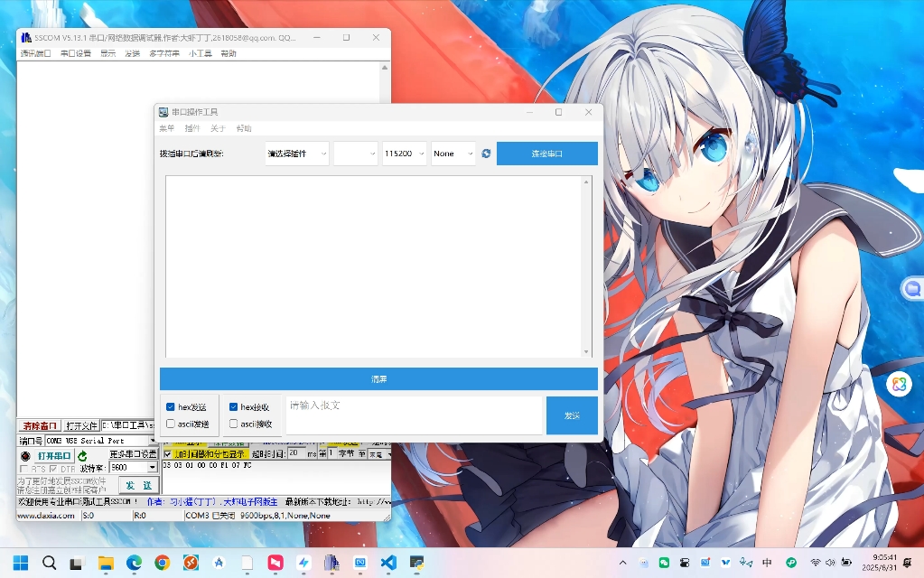Check the ascii接收 checkbox
This screenshot has width=924, height=578.
point(233,424)
